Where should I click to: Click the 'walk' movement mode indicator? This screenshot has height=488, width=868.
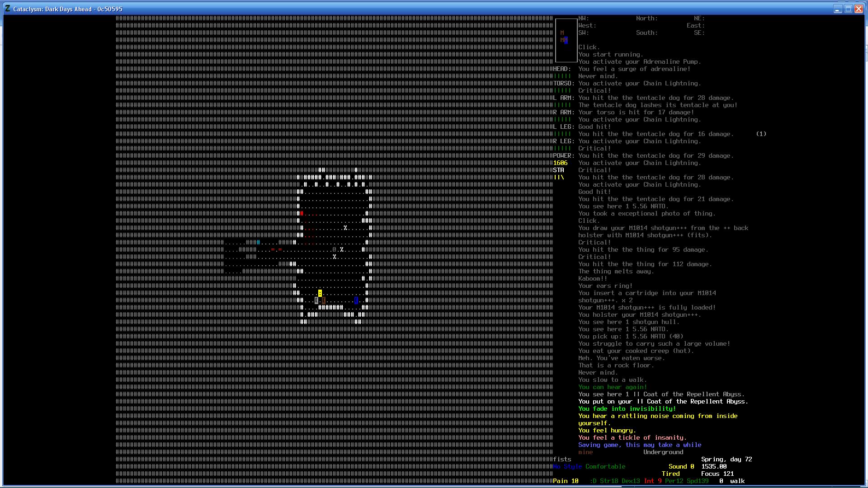737,481
